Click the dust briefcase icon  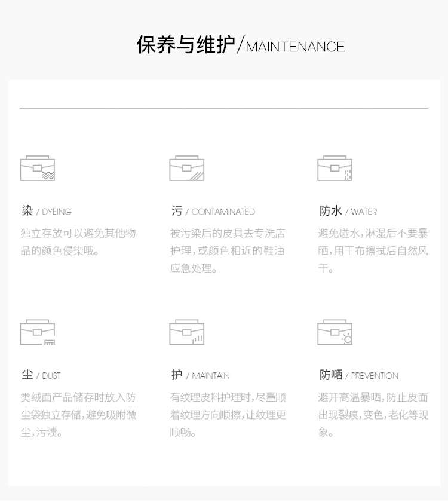[37, 332]
